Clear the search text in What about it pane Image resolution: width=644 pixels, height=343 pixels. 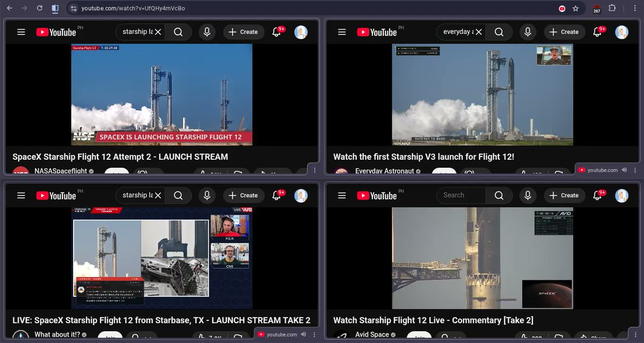[158, 196]
